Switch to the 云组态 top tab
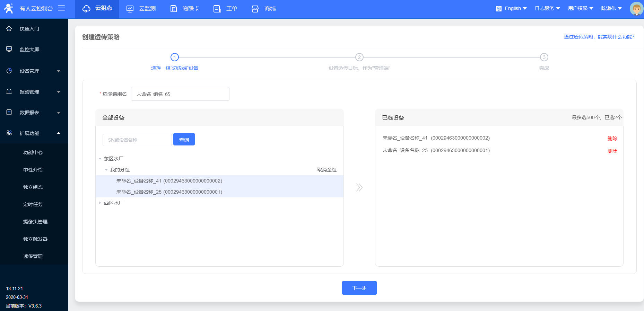This screenshot has width=644, height=311. click(97, 9)
